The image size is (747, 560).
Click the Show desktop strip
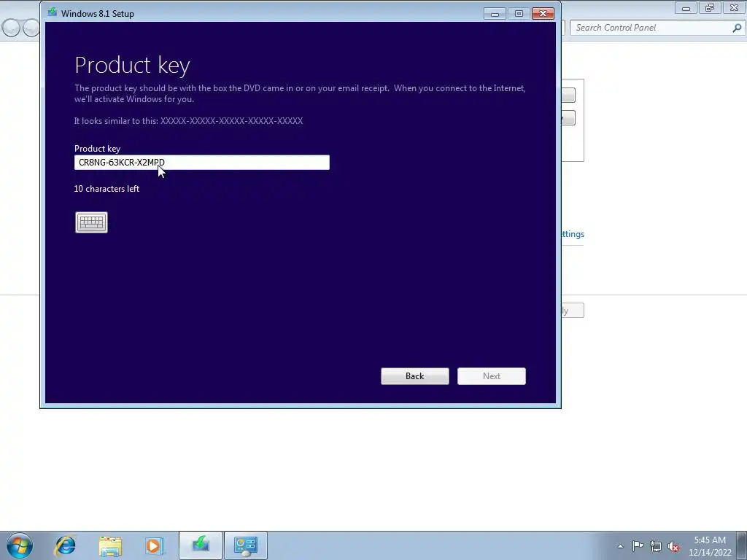[742, 545]
